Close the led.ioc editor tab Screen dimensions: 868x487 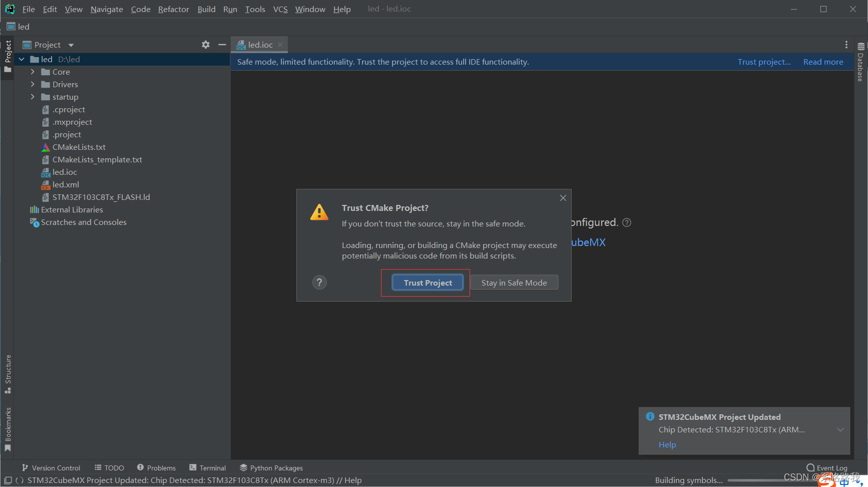(x=280, y=45)
